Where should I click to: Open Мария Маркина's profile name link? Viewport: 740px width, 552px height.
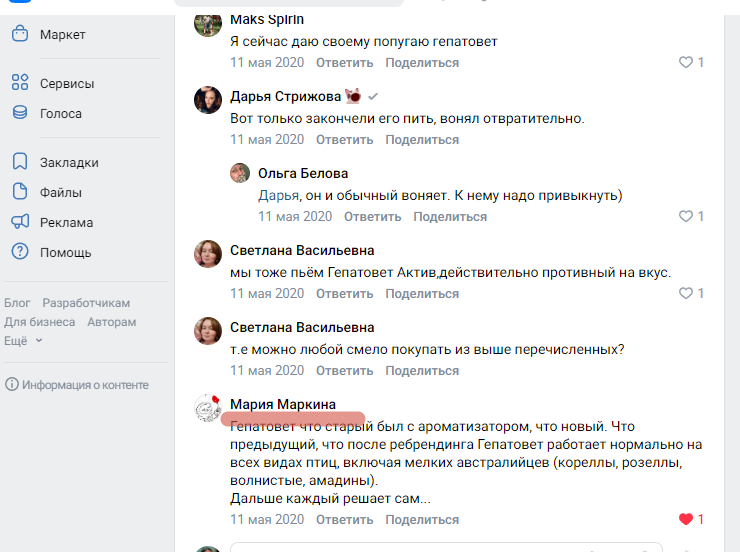(x=283, y=404)
